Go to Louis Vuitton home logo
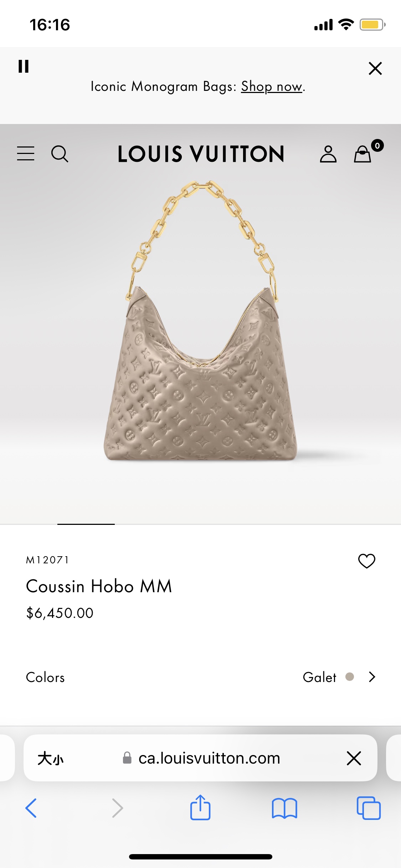Viewport: 401px width, 868px height. pos(201,154)
